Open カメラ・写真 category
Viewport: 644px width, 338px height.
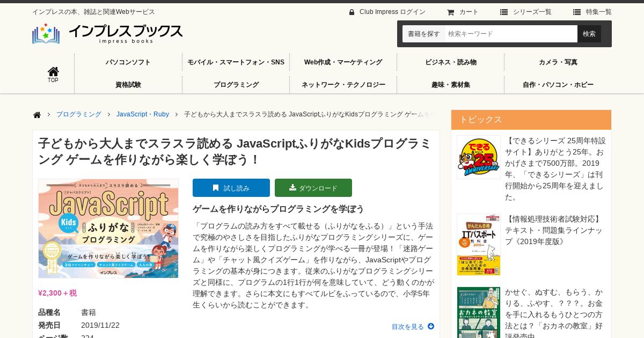(x=558, y=62)
